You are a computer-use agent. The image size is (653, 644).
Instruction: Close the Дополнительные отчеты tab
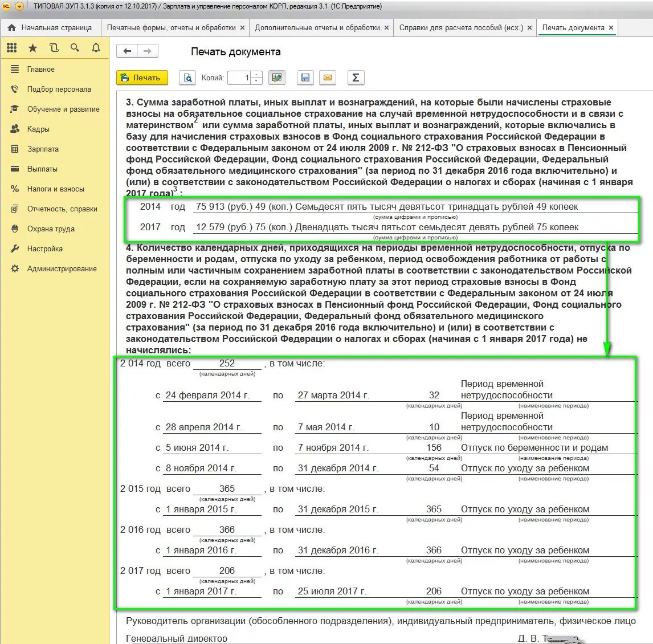(386, 27)
